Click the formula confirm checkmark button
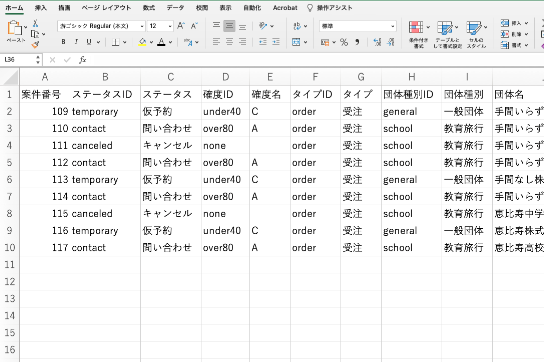The image size is (544, 362). point(67,60)
